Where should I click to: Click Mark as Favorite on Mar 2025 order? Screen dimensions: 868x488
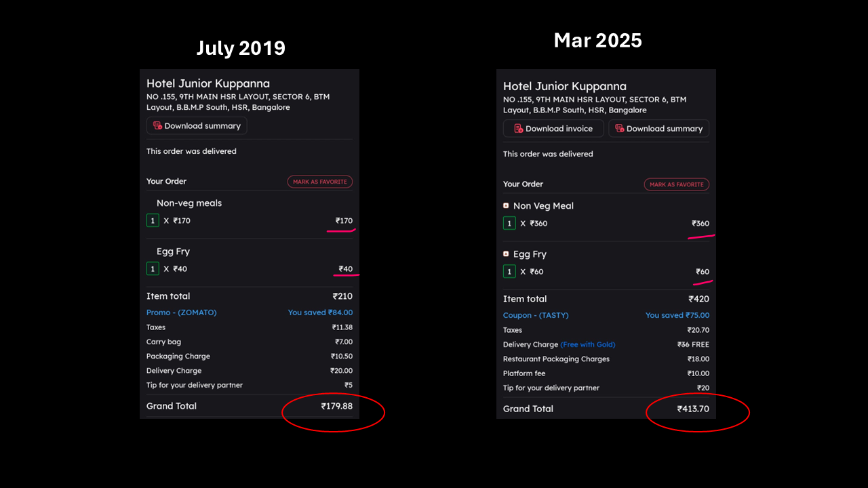[x=677, y=184]
